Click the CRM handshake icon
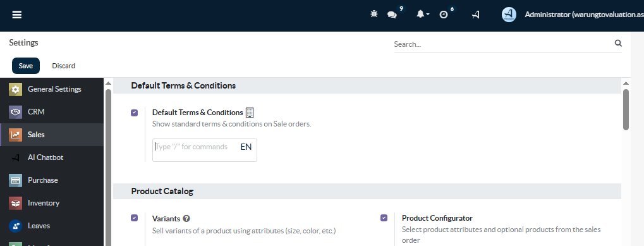 [15, 112]
